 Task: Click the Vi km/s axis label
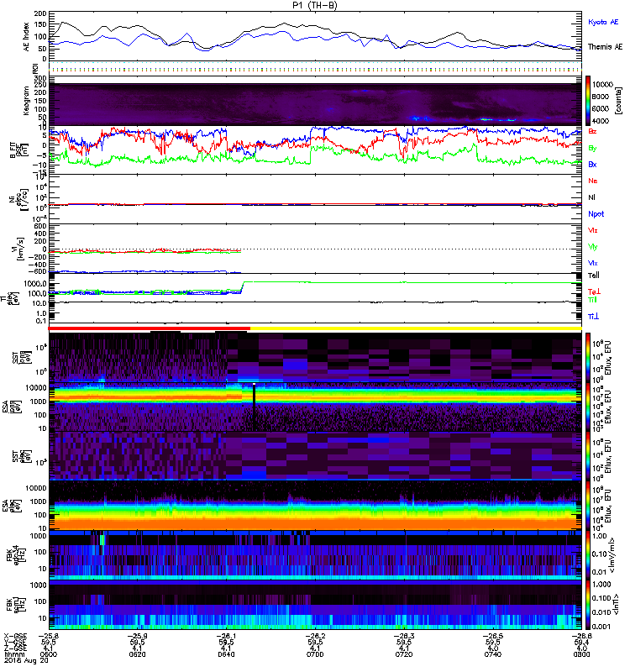(18, 249)
